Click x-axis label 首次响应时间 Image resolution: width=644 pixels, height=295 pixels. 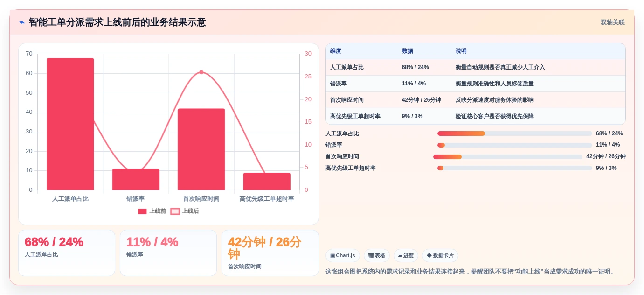pos(201,199)
